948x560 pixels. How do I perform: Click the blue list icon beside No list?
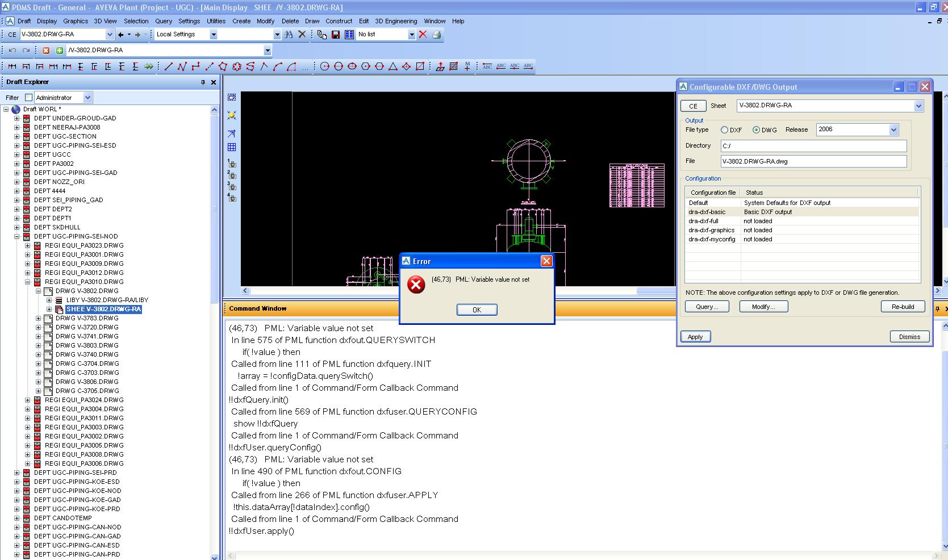pyautogui.click(x=349, y=35)
